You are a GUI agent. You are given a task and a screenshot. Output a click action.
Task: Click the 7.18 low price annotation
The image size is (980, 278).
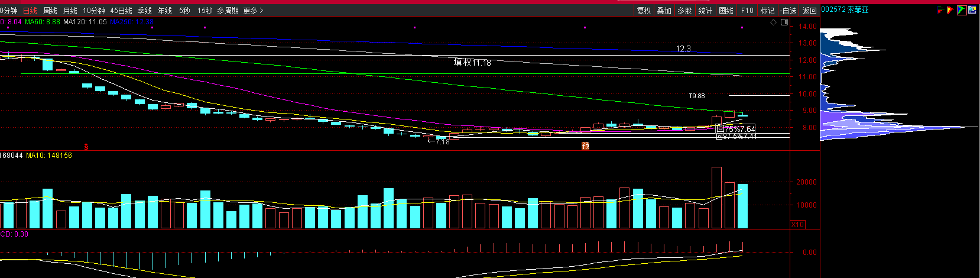(x=439, y=142)
